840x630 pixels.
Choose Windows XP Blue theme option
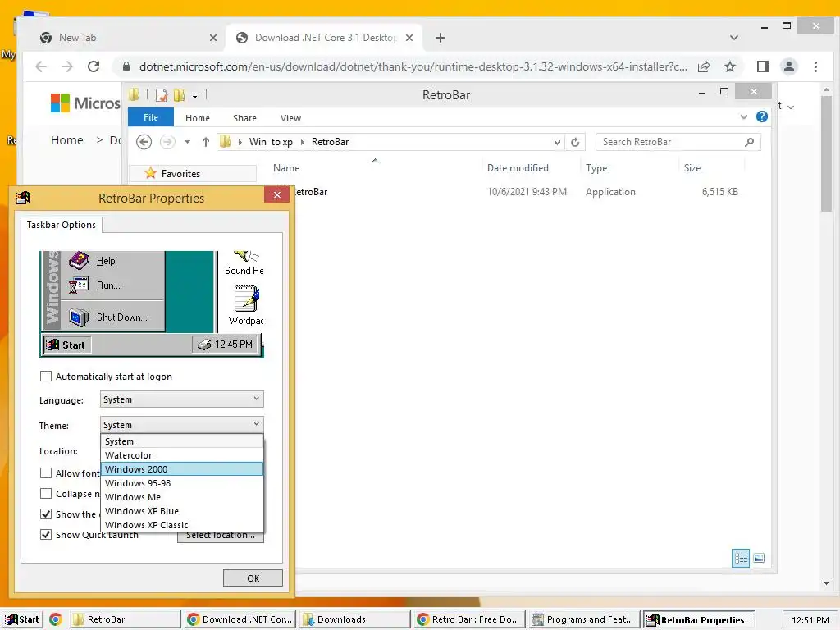182,511
